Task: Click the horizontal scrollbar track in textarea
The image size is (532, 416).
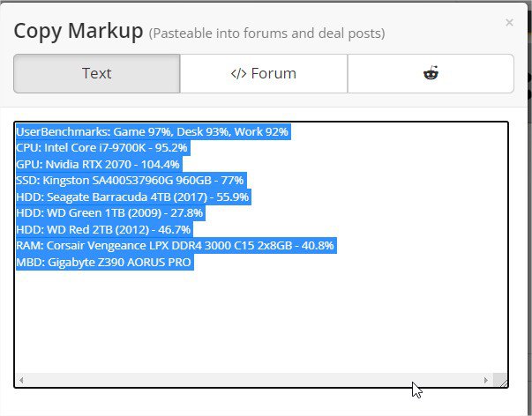Action: pyautogui.click(x=253, y=380)
